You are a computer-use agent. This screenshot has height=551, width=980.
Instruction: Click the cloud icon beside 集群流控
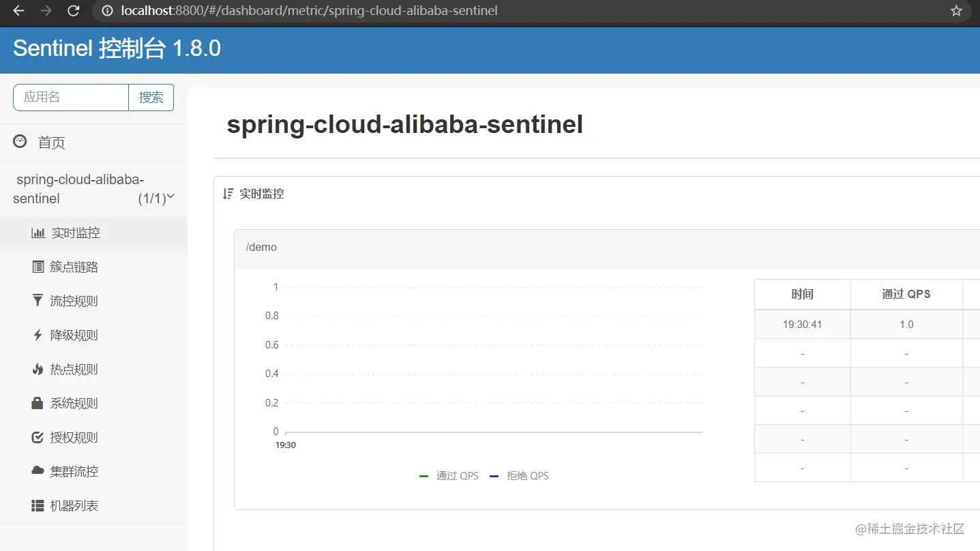[38, 471]
